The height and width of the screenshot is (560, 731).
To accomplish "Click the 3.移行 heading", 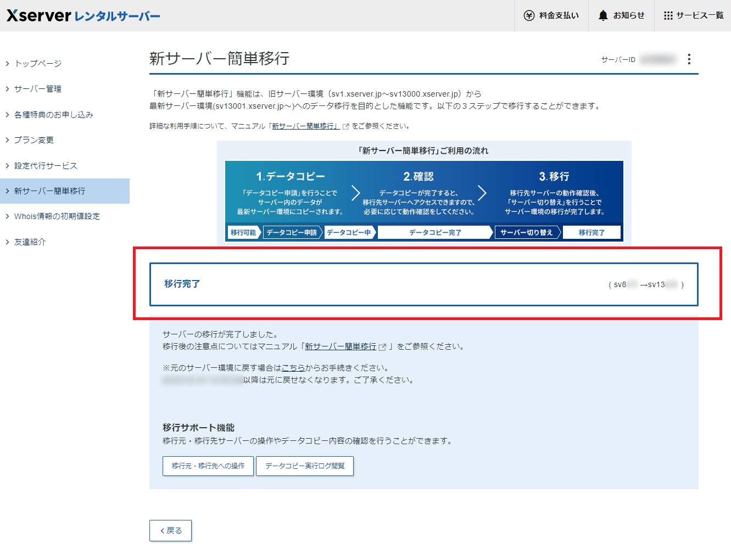I will pyautogui.click(x=554, y=176).
